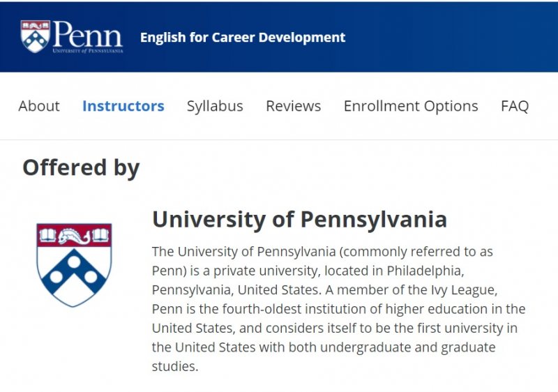The image size is (558, 392).
Task: Click the white Penn wordmark in header
Action: click(x=87, y=32)
